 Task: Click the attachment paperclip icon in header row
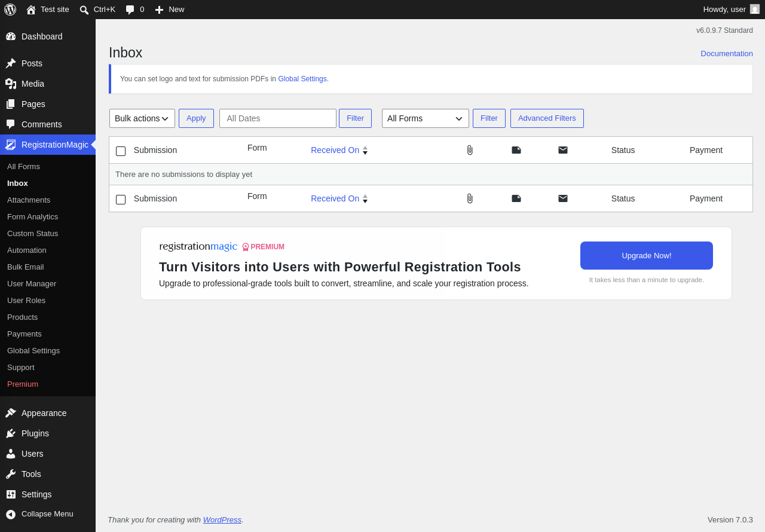click(x=470, y=150)
